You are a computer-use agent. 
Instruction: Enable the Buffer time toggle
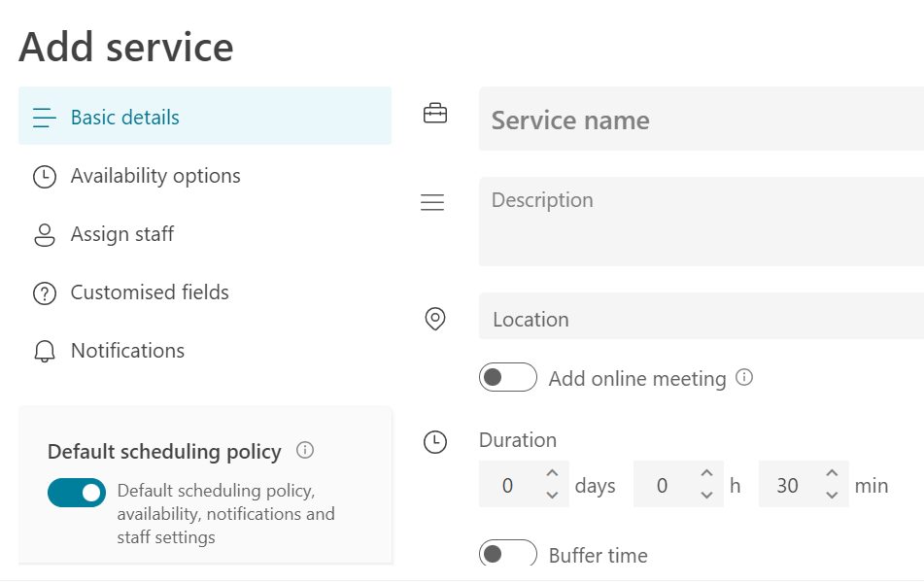pyautogui.click(x=507, y=554)
